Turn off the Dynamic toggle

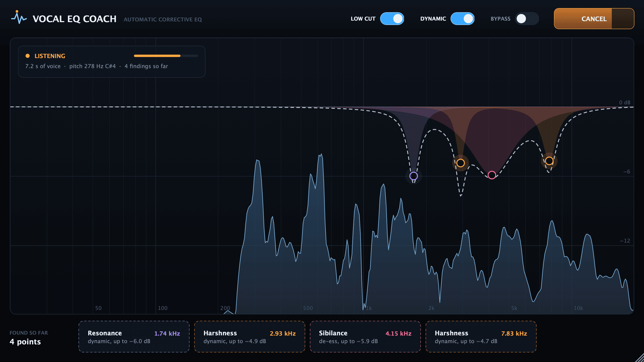click(x=462, y=19)
